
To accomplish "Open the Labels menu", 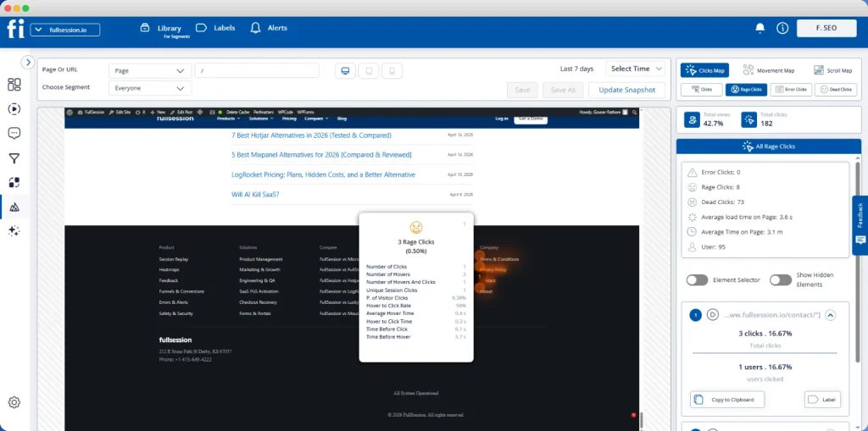I will 216,28.
